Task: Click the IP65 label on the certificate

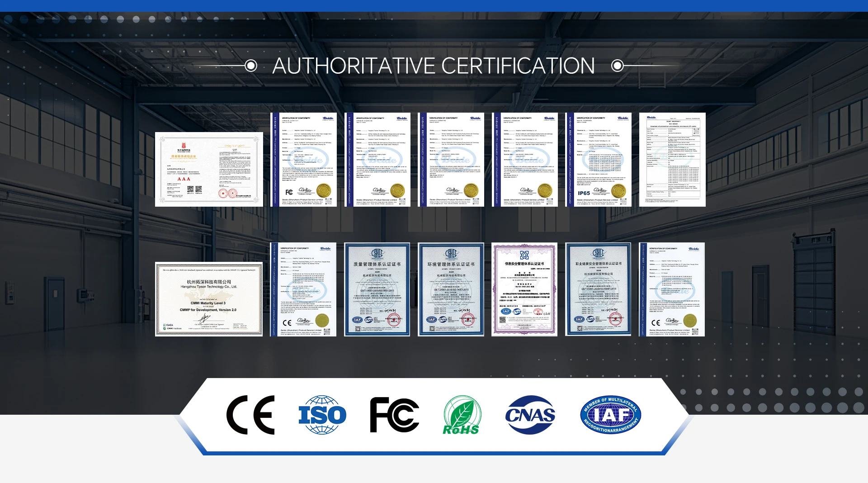Action: pyautogui.click(x=584, y=193)
